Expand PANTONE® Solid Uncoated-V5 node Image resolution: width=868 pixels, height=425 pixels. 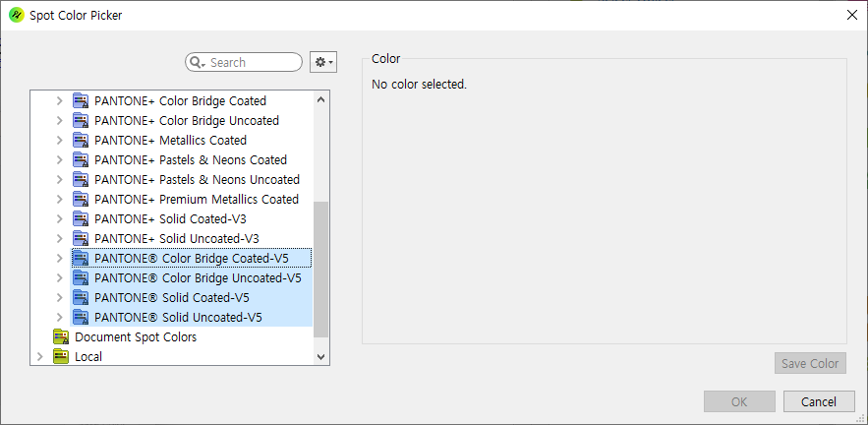60,317
